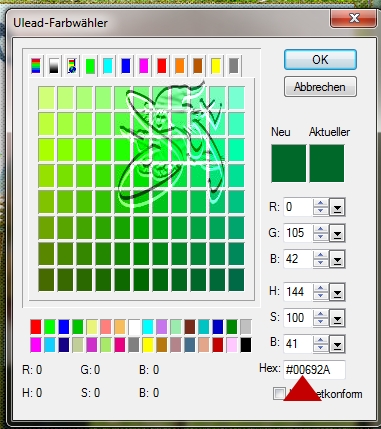Pick the dark brown swatch in first palette row
Viewport: 381px width, 429px height.
[190, 327]
